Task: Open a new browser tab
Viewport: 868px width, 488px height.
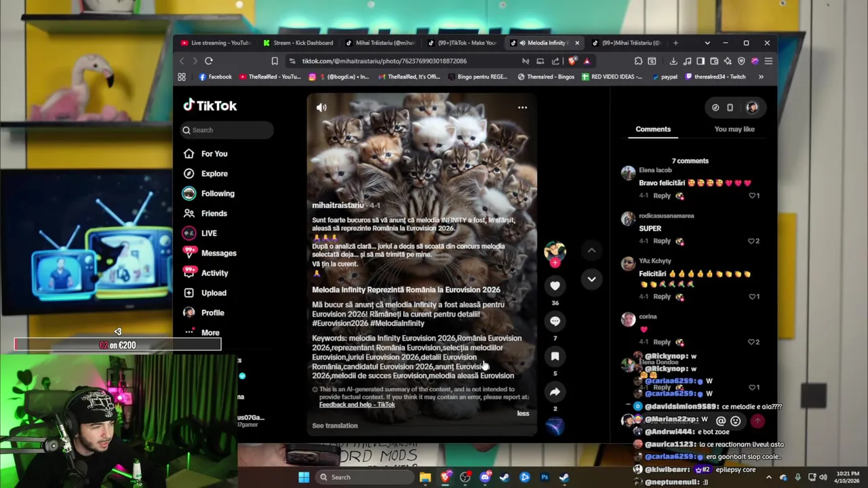Action: tap(675, 43)
